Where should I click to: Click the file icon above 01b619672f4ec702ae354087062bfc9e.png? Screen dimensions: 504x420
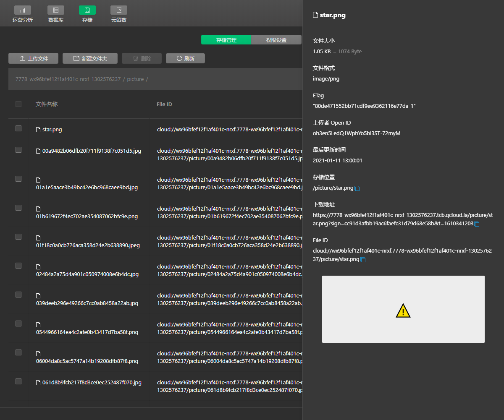coord(38,209)
